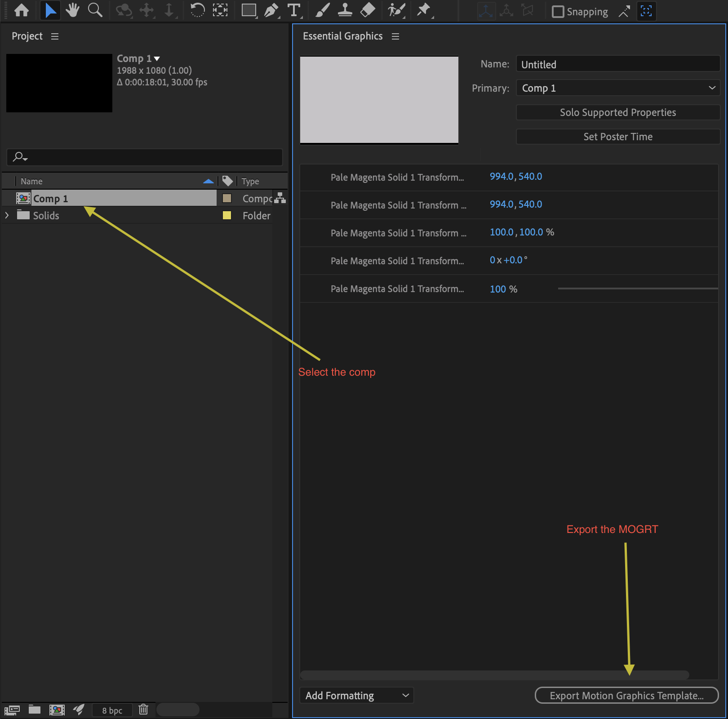Viewport: 728px width, 719px height.
Task: Open the Primary Comp 1 dropdown
Action: coord(617,88)
